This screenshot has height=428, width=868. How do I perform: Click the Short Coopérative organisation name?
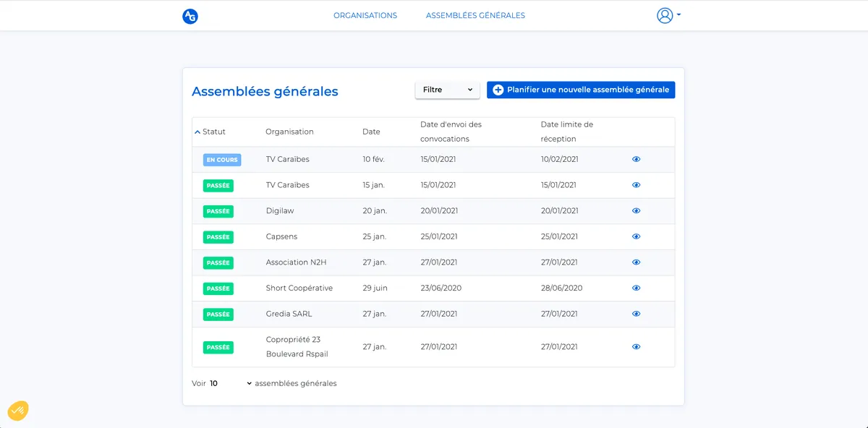click(299, 288)
